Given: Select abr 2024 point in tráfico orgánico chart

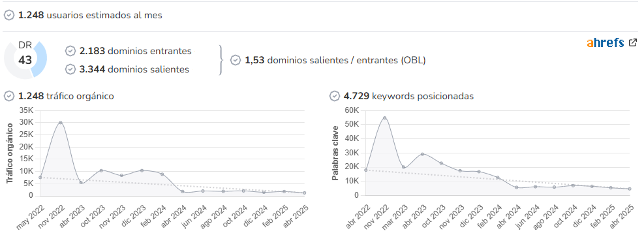Looking at the screenshot, I should coord(182,191).
